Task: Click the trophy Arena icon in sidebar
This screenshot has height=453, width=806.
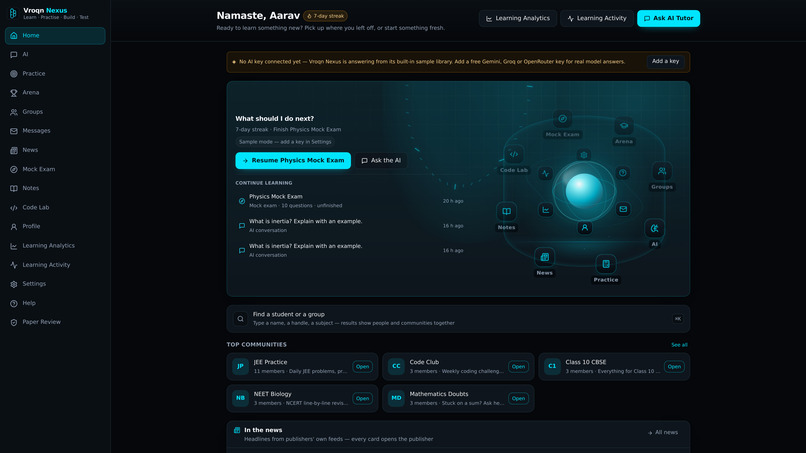Action: tap(14, 93)
